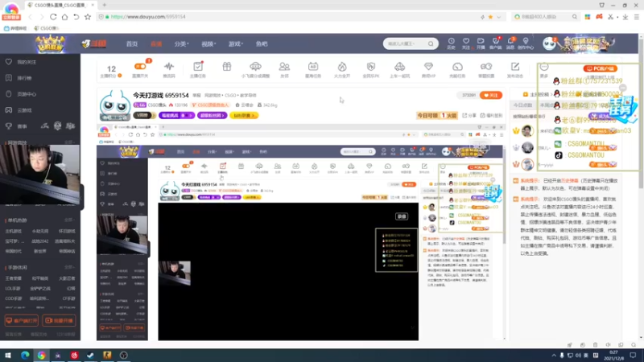Click the orange PC客户端 button

coord(600,68)
